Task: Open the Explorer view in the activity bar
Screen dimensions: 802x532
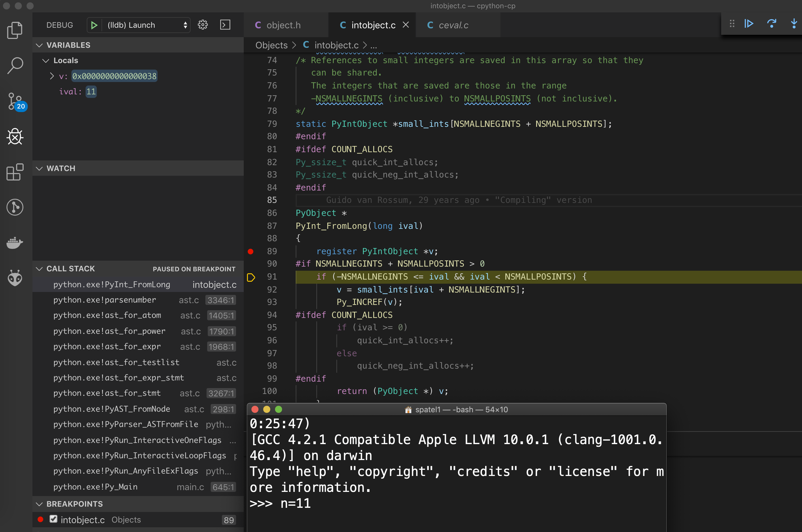Action: (x=15, y=31)
